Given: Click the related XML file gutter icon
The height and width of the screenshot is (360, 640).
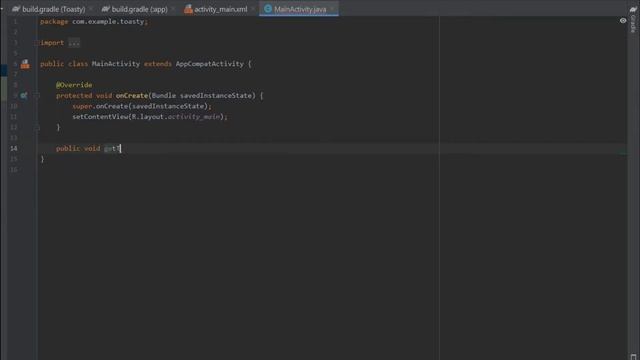Looking at the screenshot, I should 25,64.
